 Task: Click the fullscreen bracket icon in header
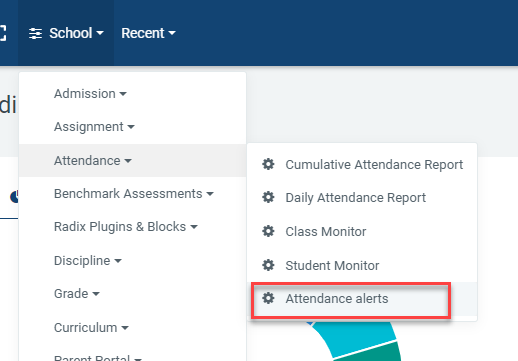tap(3, 33)
